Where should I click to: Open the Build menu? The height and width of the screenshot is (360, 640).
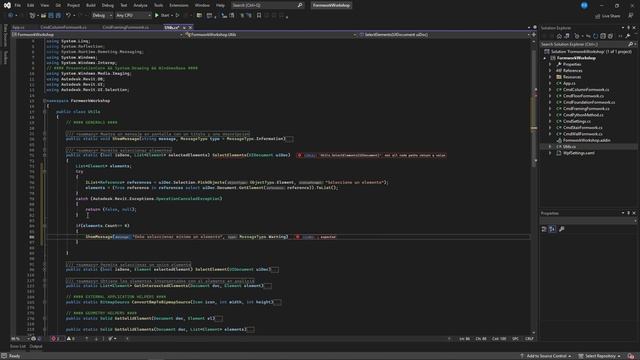(91, 5)
